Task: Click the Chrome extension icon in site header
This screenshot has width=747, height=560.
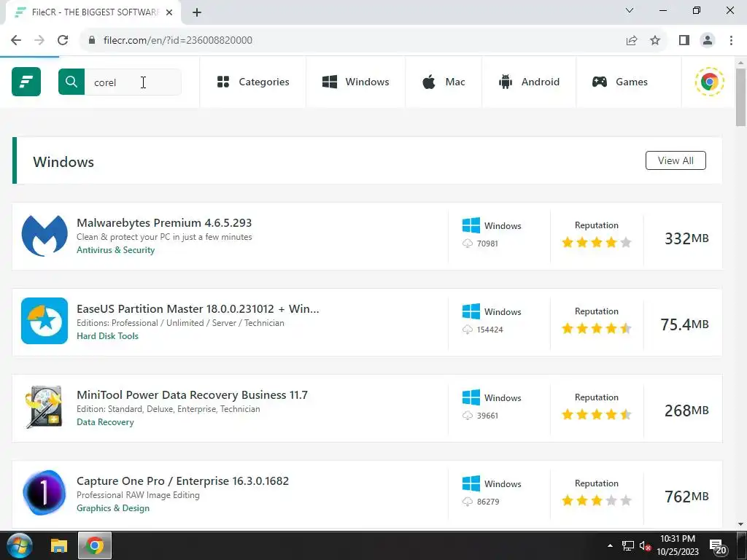Action: [x=709, y=82]
